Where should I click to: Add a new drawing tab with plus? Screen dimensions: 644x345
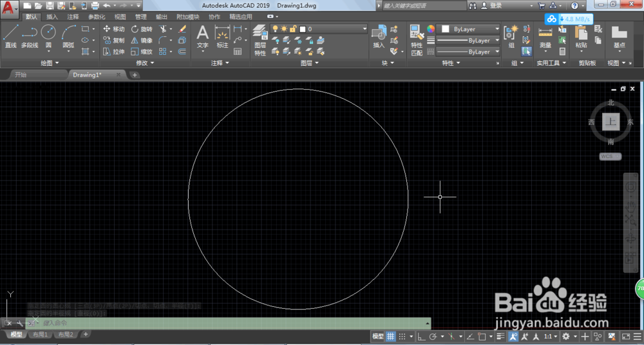135,75
